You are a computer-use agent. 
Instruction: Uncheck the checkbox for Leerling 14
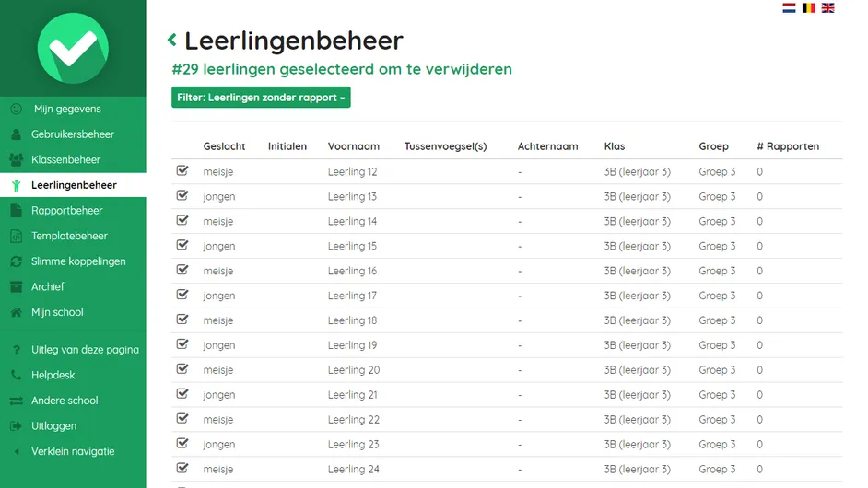tap(182, 221)
